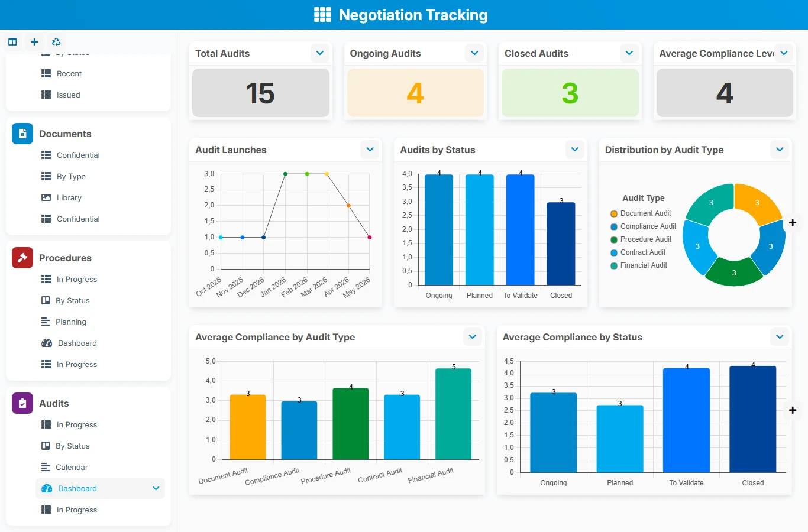Click the plus button beside Average Compliance by Status
The image size is (808, 532).
[793, 410]
